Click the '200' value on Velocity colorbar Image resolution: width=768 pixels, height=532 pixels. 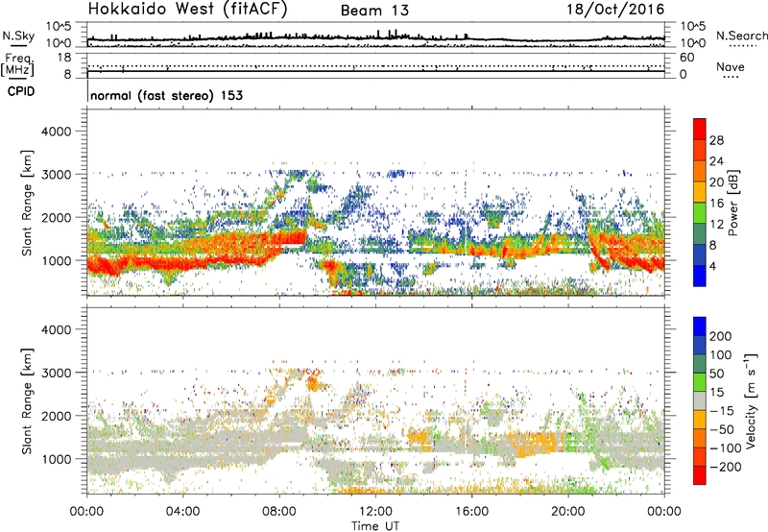(x=721, y=336)
